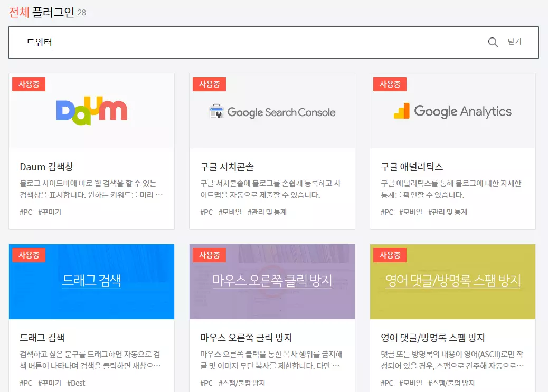The image size is (548, 392).
Task: Click the 전체 플러그인 heading
Action: [42, 12]
